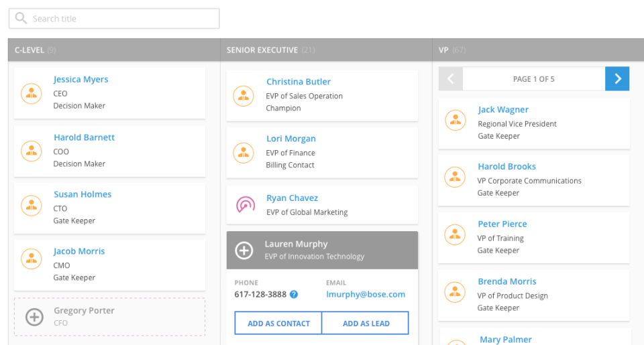Open Harold Barnett's profile link

point(85,137)
